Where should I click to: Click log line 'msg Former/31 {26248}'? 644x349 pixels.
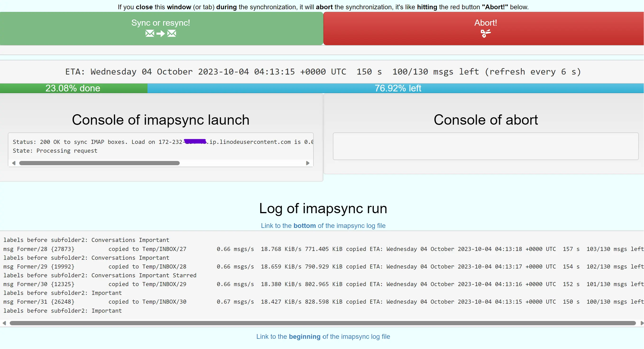click(323, 302)
